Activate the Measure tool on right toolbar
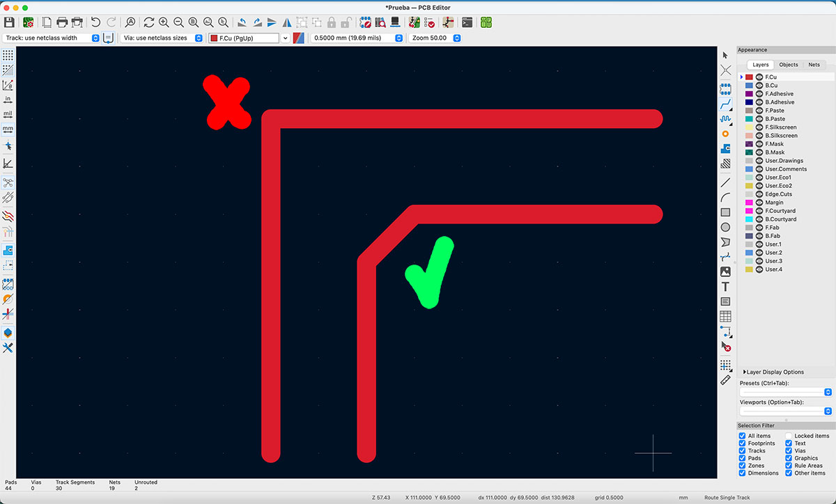 point(725,379)
